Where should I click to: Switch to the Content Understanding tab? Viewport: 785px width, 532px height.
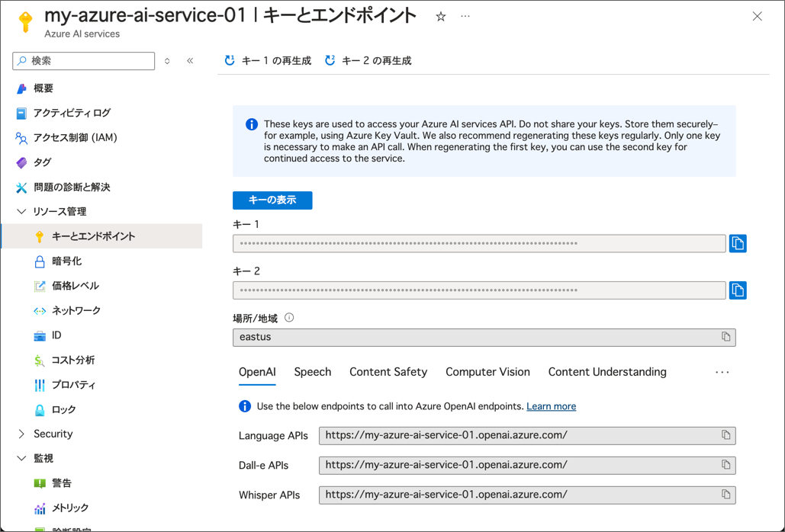607,372
